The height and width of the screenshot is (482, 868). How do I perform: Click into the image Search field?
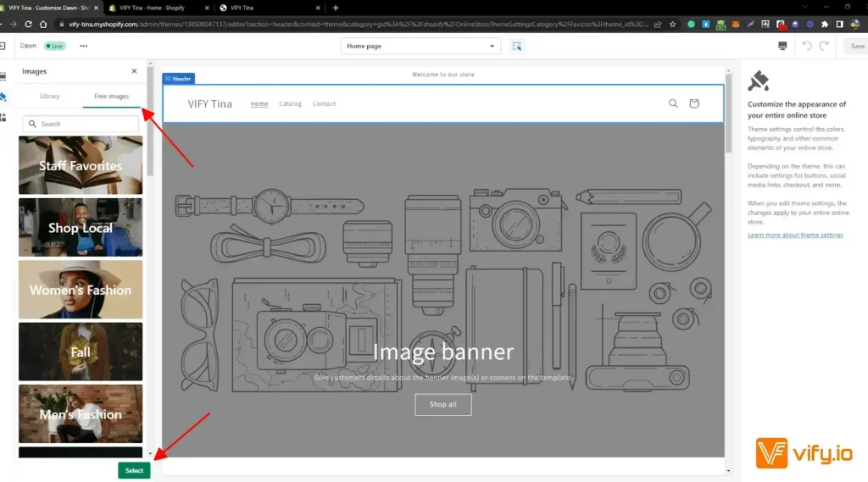81,124
